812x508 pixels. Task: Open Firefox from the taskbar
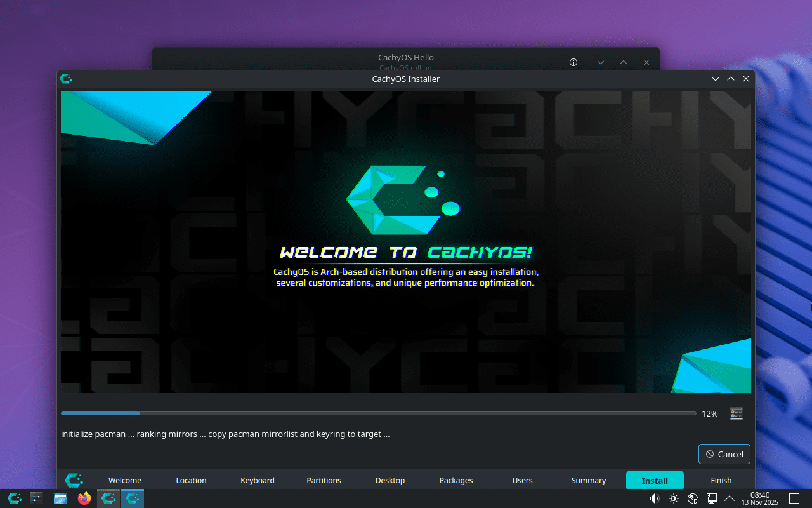pyautogui.click(x=84, y=498)
